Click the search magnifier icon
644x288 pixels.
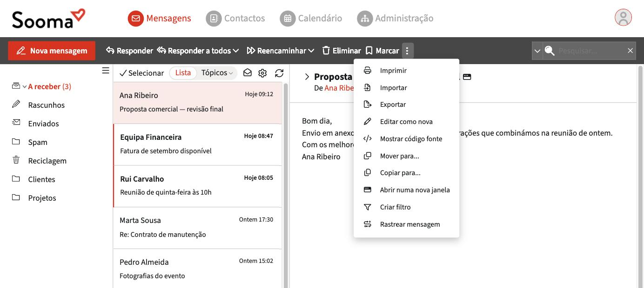pyautogui.click(x=550, y=51)
